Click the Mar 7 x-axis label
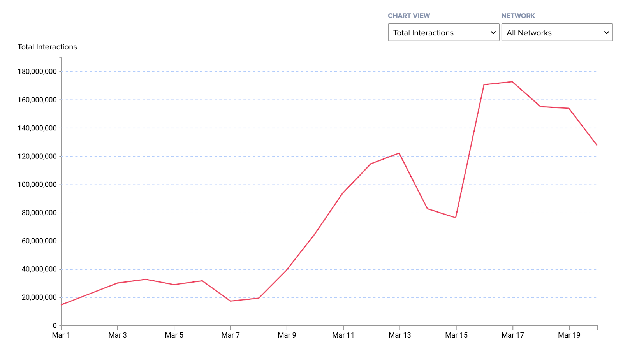This screenshot has height=364, width=623. pos(231,335)
